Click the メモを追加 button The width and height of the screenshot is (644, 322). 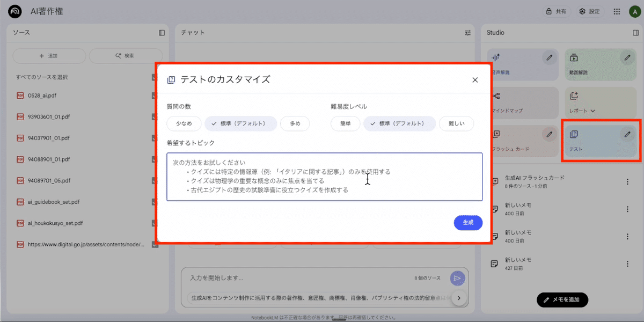(562, 299)
